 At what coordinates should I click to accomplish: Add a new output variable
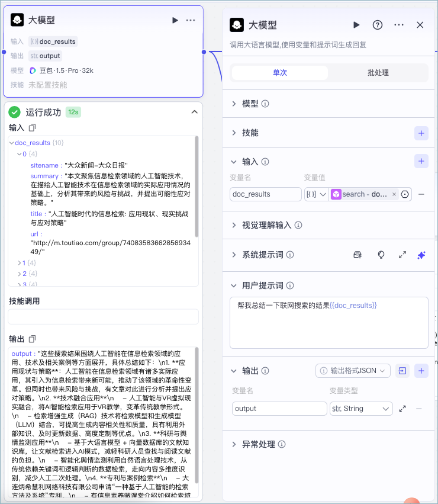tap(421, 371)
